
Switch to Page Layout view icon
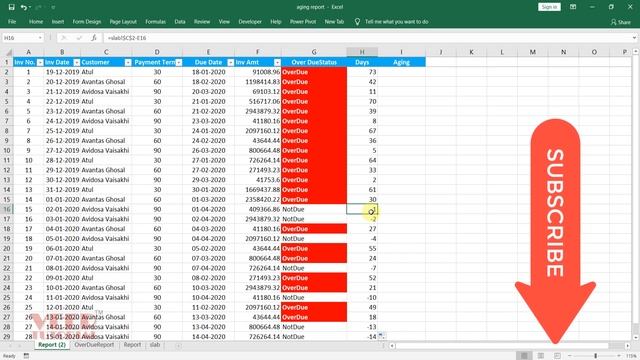(541, 356)
